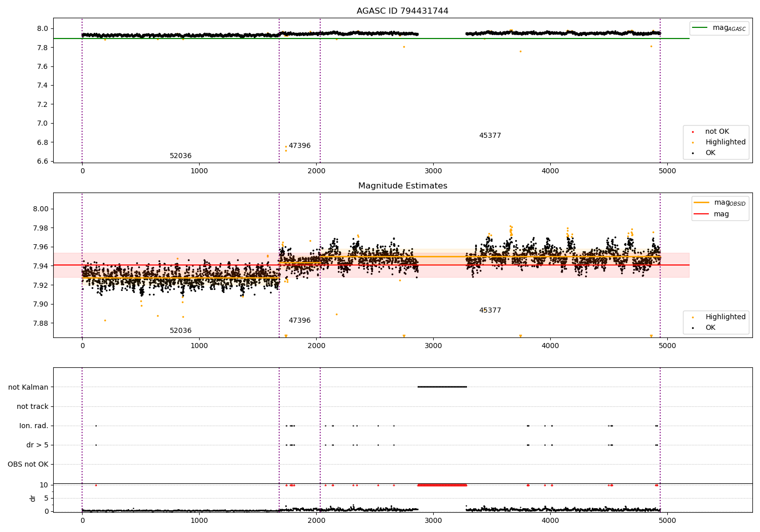Click the 'Ion. rad.' row label
This screenshot has width=760, height=532.
tap(34, 426)
